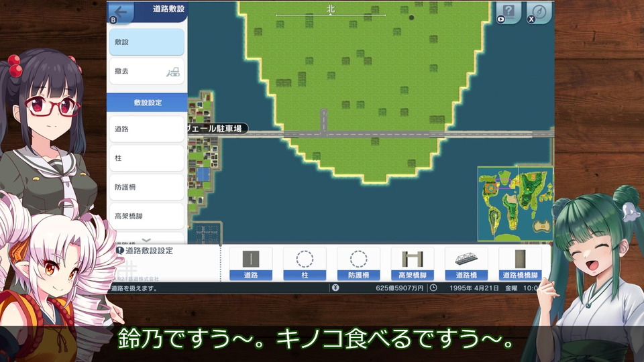The height and width of the screenshot is (362, 644).
Task: Expand sidebar list with down chevron
Action: point(146,241)
